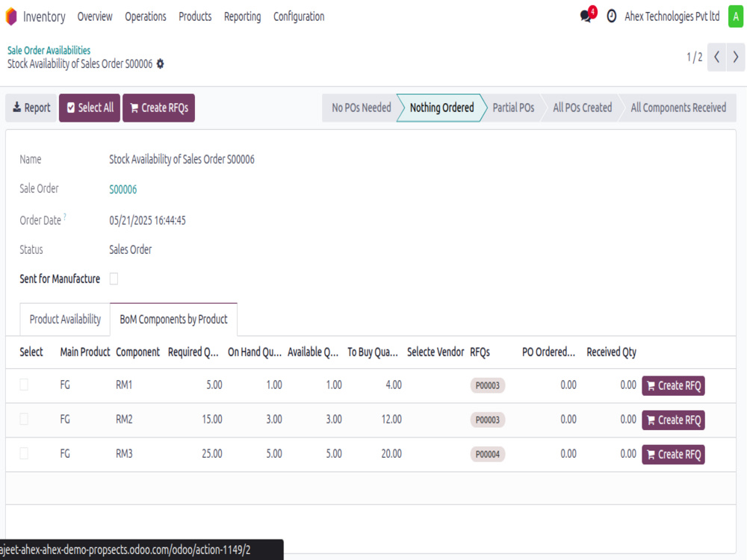Open the Operations menu
747x560 pixels.
point(146,16)
